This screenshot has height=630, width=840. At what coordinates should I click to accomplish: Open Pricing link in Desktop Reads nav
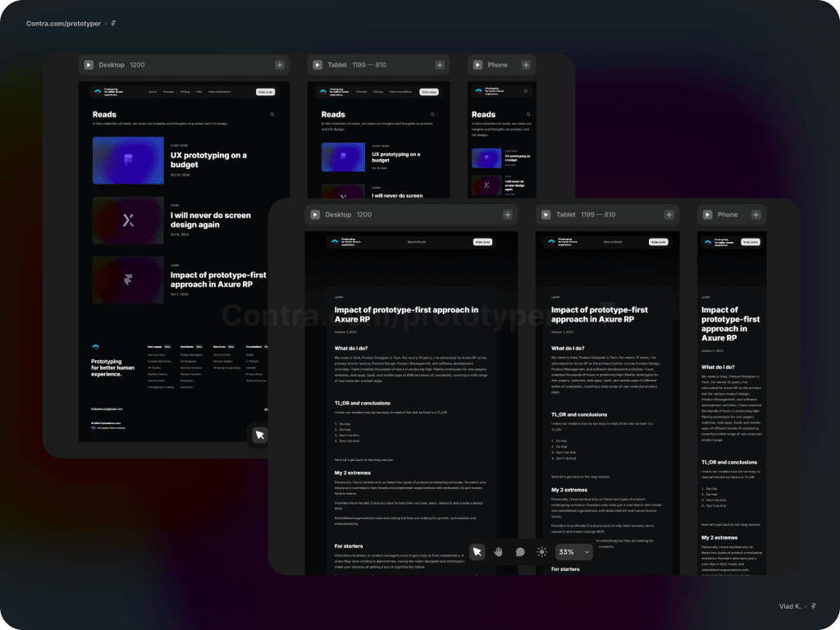[185, 92]
